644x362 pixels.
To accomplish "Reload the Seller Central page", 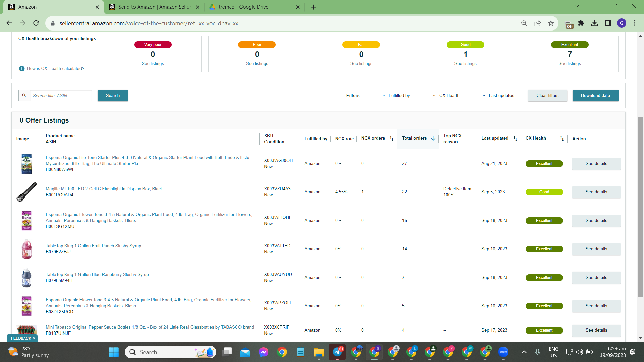I will coord(36,23).
